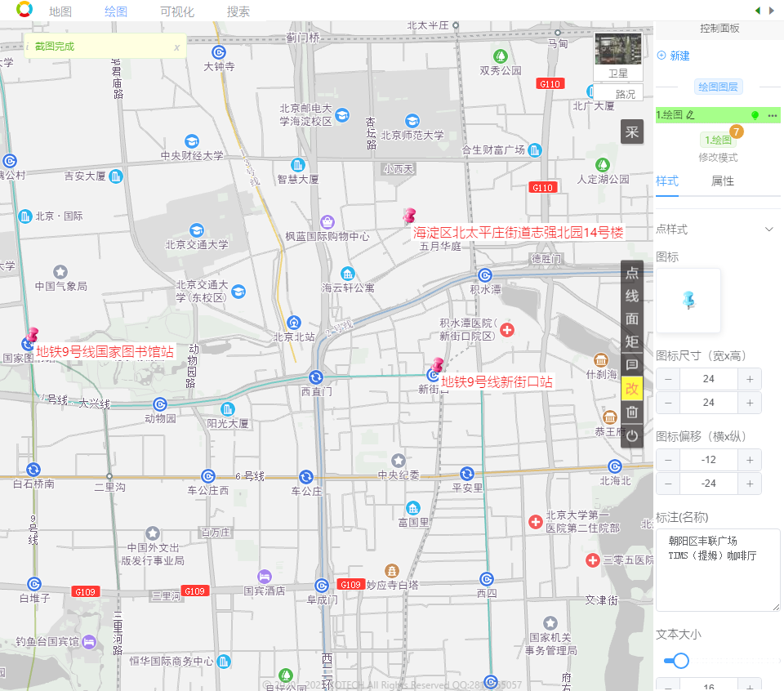Click the 妙应寺白塔 pagoda icon

tap(392, 570)
